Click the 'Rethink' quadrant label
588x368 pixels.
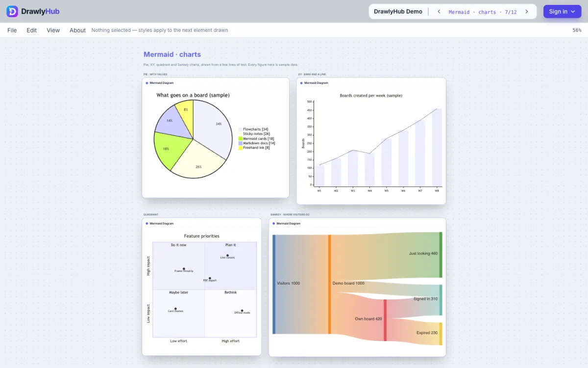coord(231,292)
